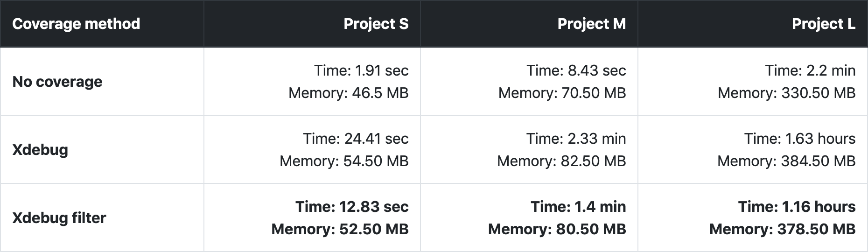Click the Time: 2.2 min value
868x252 pixels.
[x=811, y=70]
